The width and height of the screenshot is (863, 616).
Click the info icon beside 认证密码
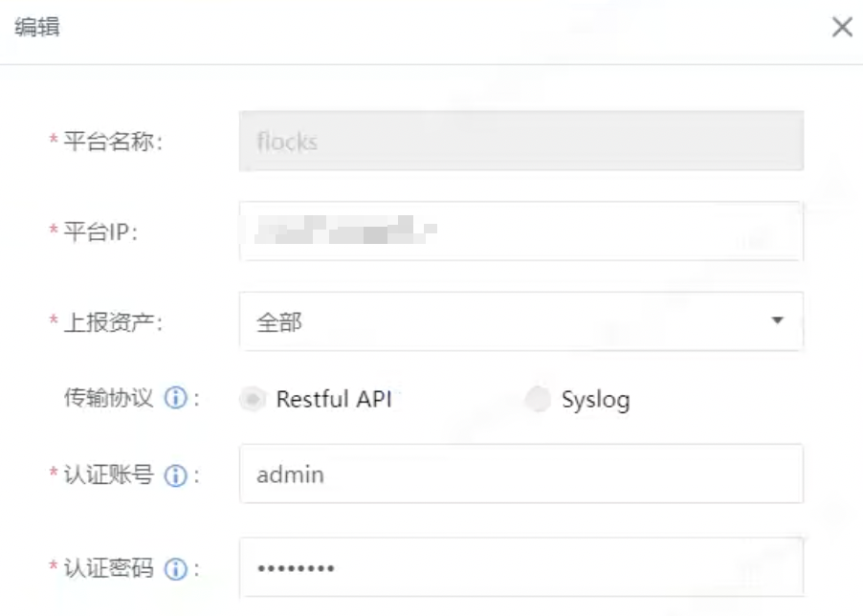[x=176, y=569]
